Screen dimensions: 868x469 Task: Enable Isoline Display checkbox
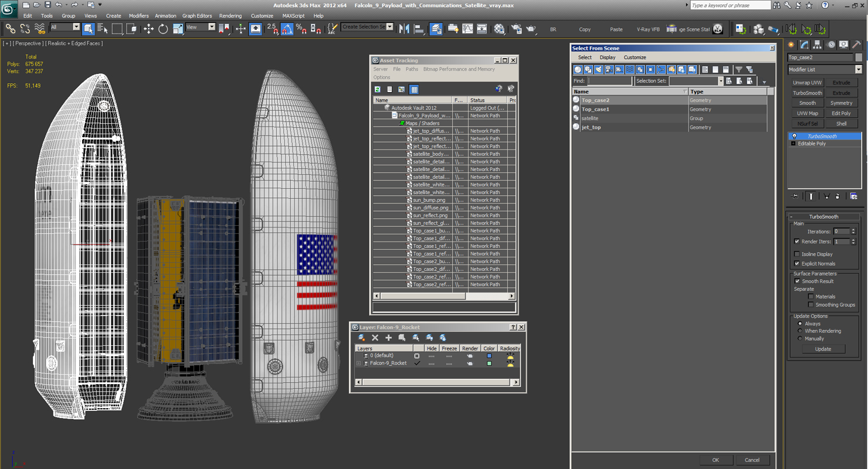tap(797, 254)
